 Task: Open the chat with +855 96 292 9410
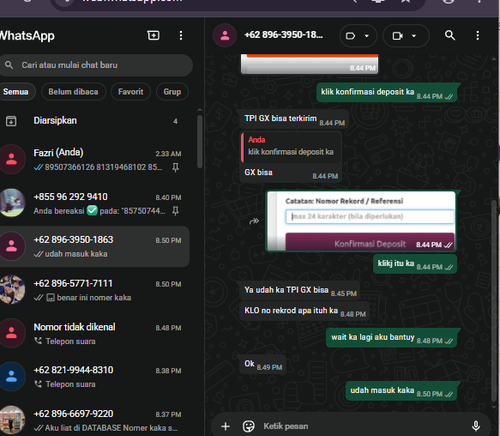[95, 203]
